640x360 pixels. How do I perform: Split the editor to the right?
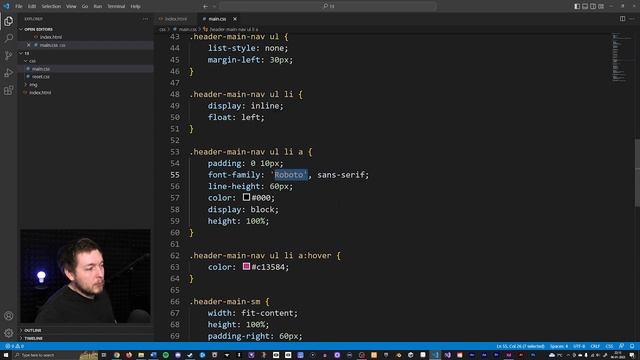pyautogui.click(x=622, y=19)
